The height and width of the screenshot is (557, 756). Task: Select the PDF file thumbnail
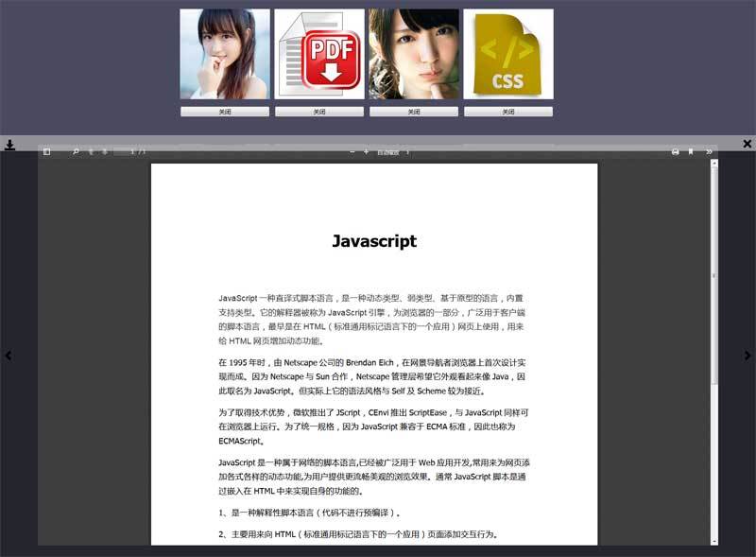pyautogui.click(x=319, y=54)
